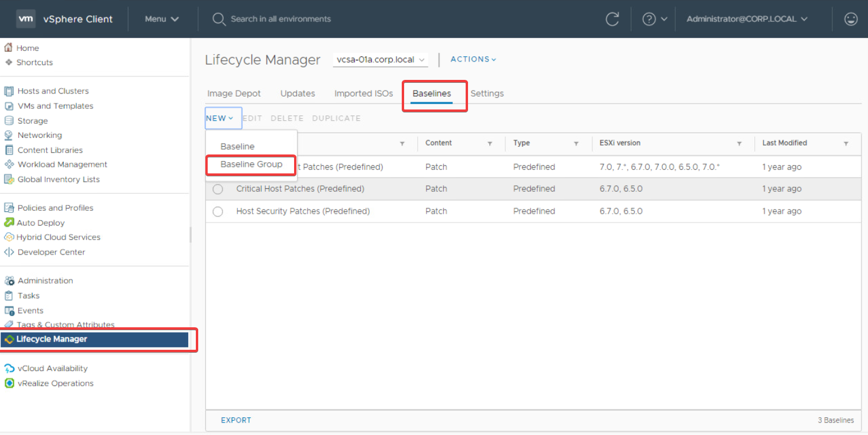The height and width of the screenshot is (435, 868).
Task: Filter the Content column
Action: 490,144
